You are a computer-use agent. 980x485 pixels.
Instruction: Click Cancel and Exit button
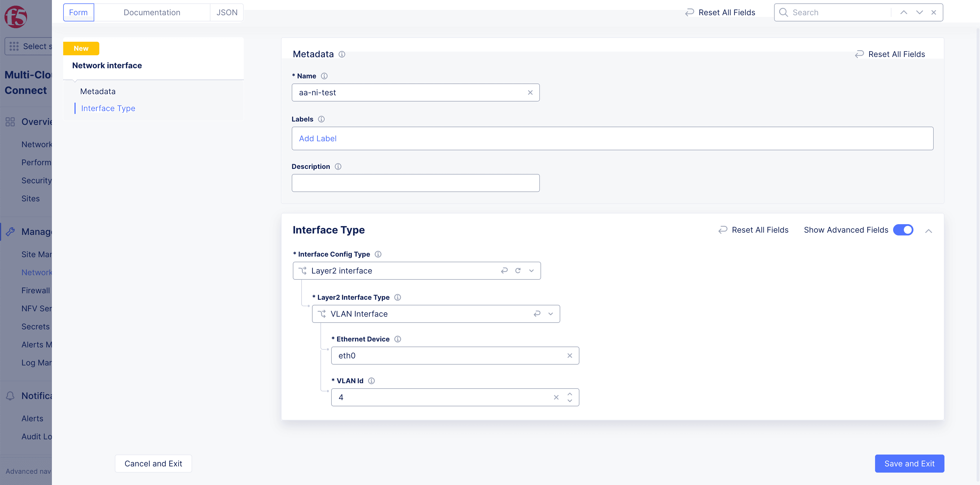(153, 463)
